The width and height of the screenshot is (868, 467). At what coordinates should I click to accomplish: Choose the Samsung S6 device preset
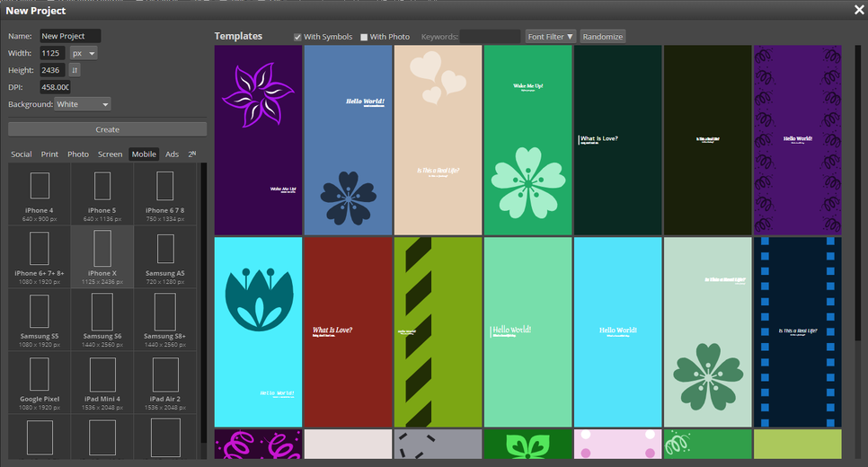[x=102, y=320]
